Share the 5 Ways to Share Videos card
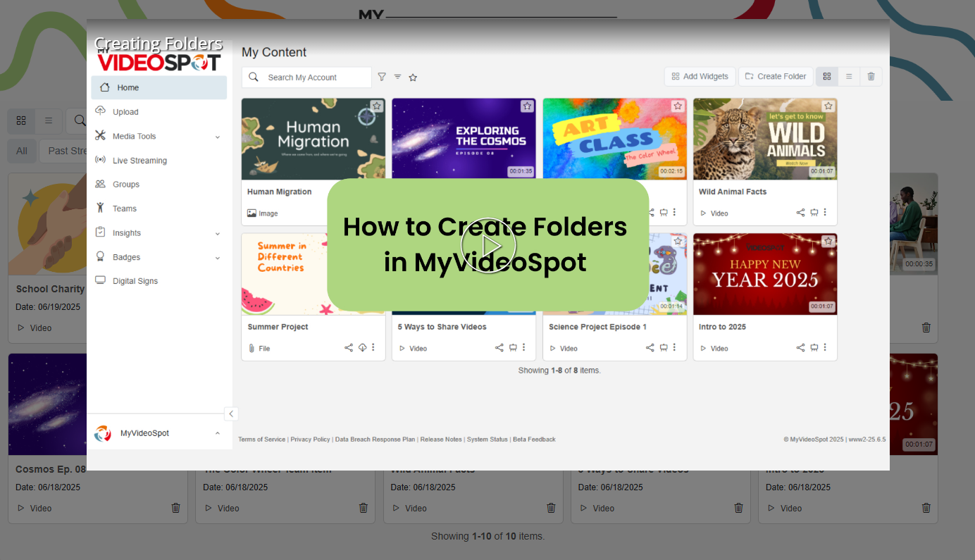 coord(499,348)
